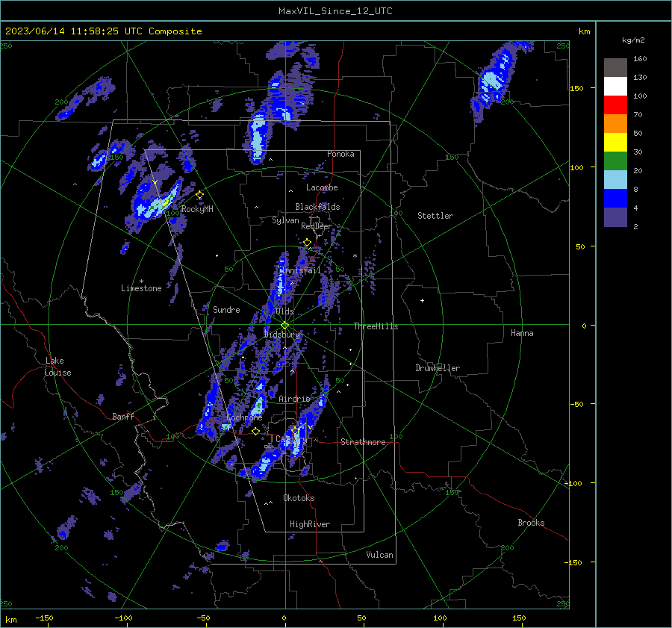This screenshot has height=628, width=672.
Task: Click the Lake Louise label
Action: (57, 367)
